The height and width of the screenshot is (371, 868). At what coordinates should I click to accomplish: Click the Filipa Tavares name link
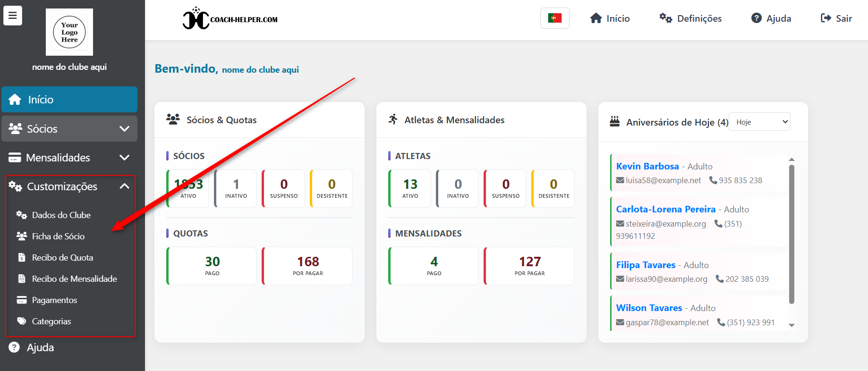pyautogui.click(x=645, y=265)
